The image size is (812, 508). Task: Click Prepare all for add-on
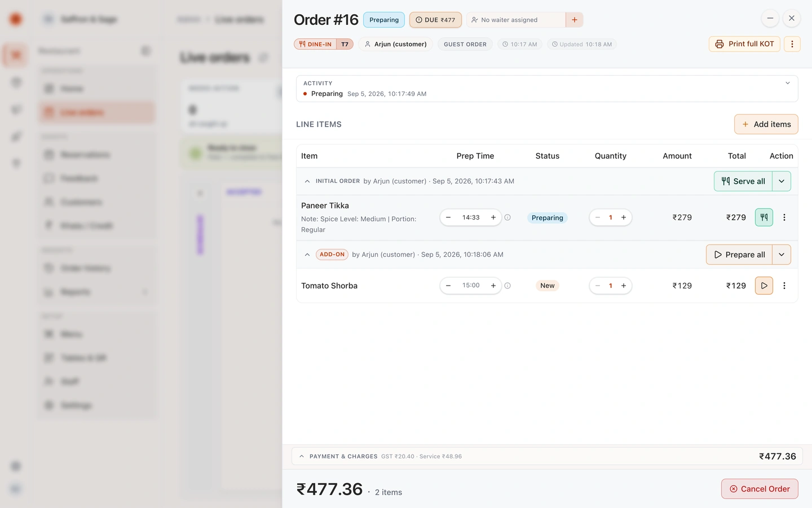coord(739,255)
